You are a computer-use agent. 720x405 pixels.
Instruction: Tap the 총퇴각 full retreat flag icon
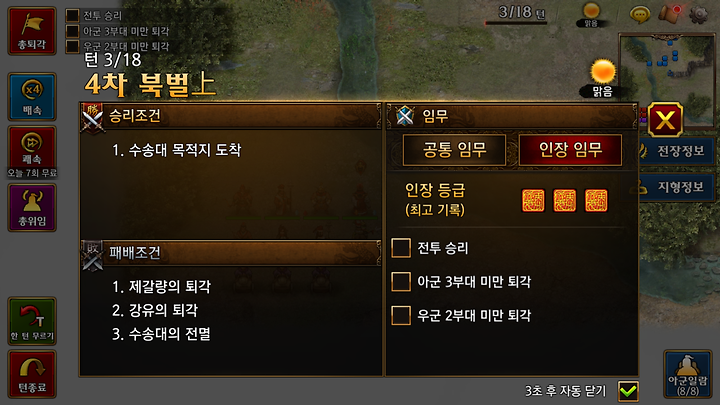point(32,31)
